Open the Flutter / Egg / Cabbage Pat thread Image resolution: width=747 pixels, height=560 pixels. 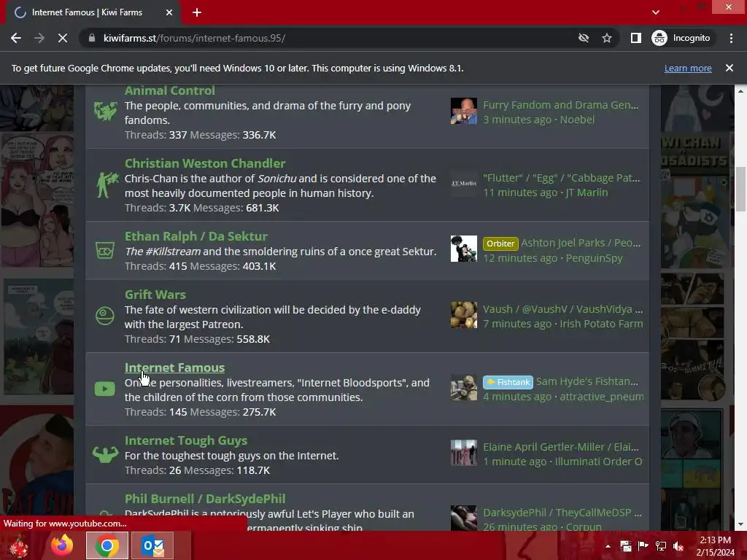tap(562, 178)
